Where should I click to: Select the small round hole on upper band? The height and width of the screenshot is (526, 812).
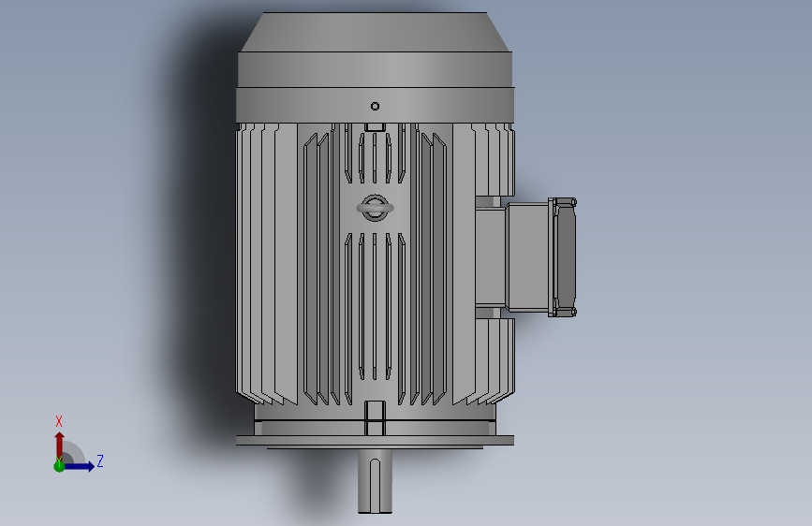click(x=375, y=106)
